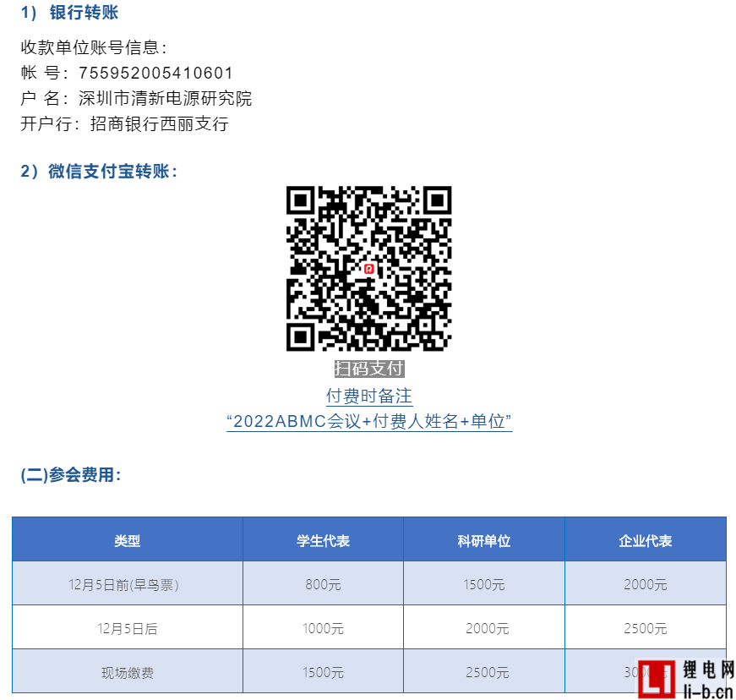Click the '12月5日后' row label
The image size is (736, 700).
128,629
